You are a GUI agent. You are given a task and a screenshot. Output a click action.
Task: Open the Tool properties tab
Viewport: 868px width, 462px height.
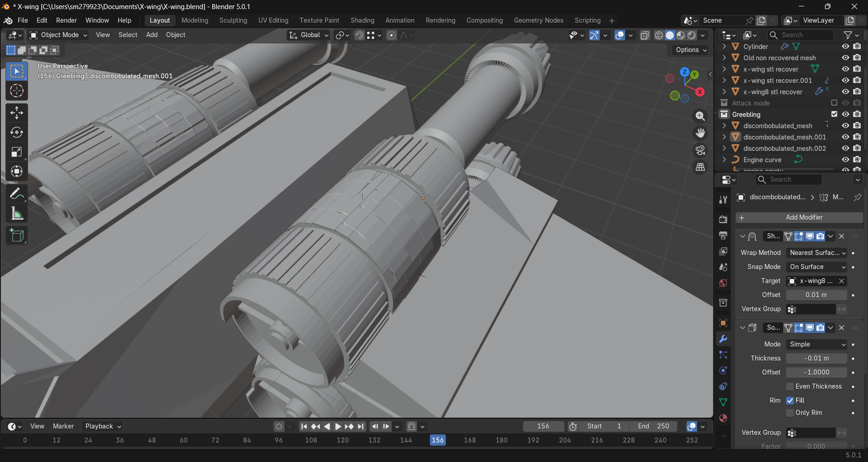tap(723, 200)
